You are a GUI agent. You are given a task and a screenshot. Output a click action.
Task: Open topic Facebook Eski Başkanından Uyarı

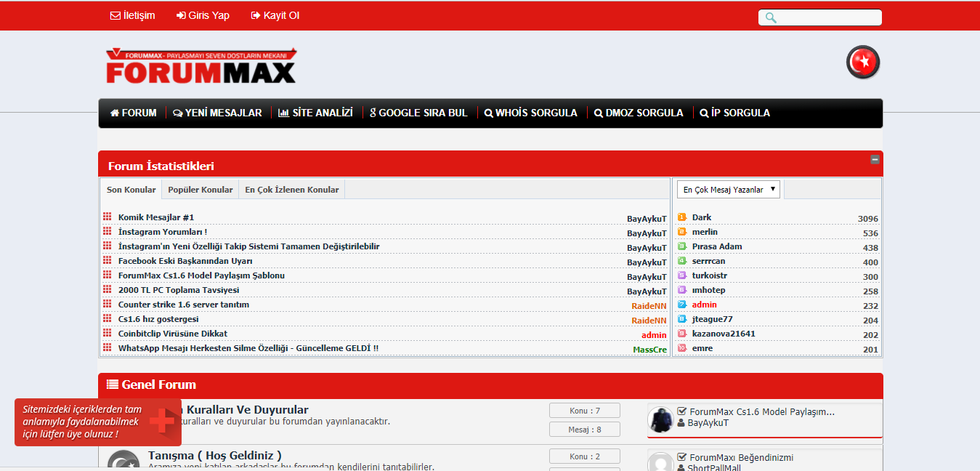click(185, 261)
